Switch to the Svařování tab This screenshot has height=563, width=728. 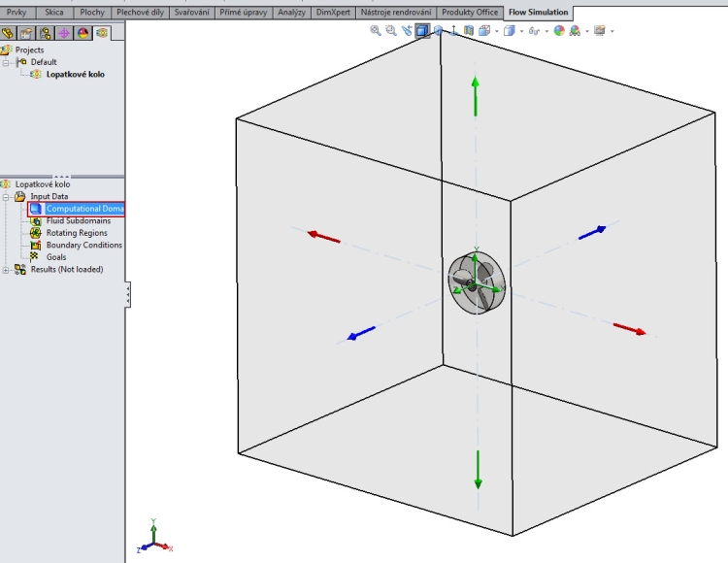192,13
